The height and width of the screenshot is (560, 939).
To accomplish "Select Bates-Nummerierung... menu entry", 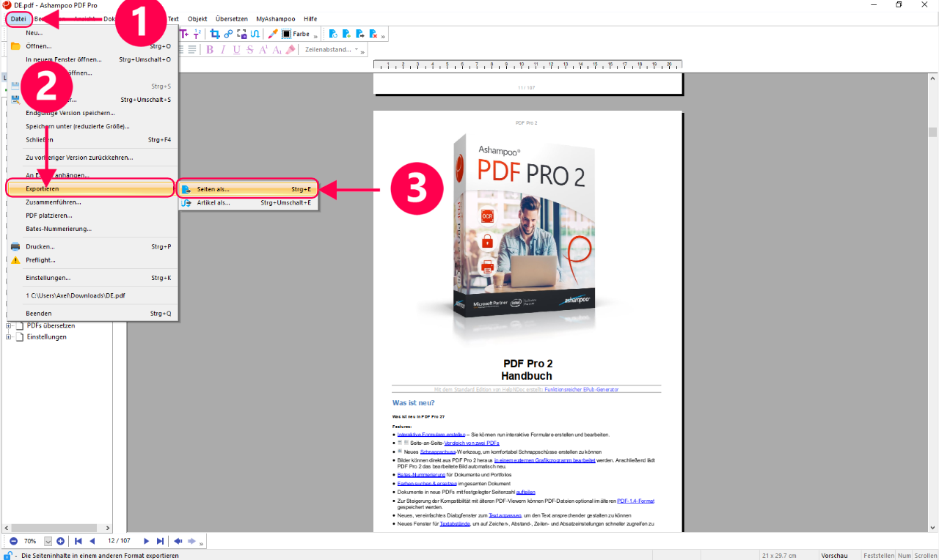I will pyautogui.click(x=92, y=229).
